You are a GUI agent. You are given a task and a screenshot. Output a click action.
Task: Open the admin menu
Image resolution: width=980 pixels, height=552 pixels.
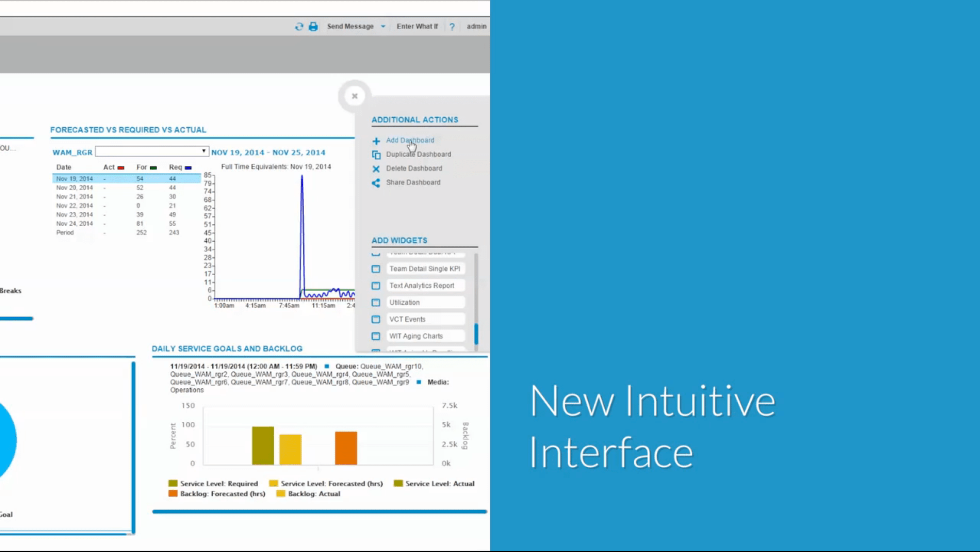(476, 26)
